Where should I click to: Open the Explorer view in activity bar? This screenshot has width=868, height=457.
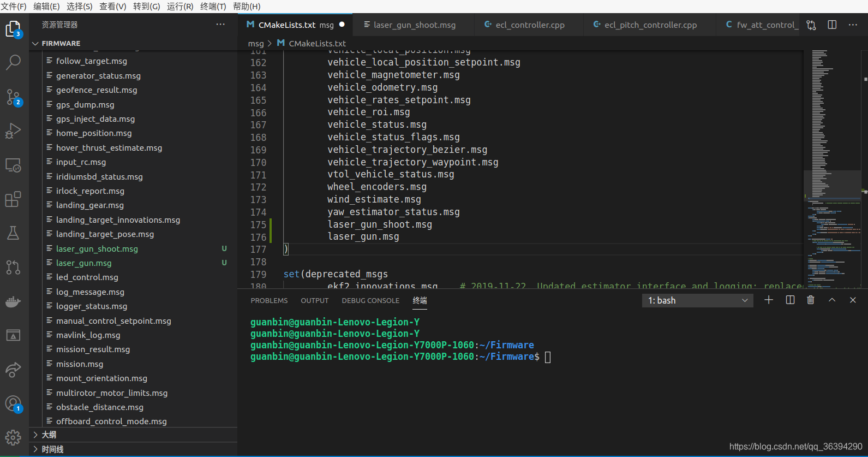pos(13,29)
